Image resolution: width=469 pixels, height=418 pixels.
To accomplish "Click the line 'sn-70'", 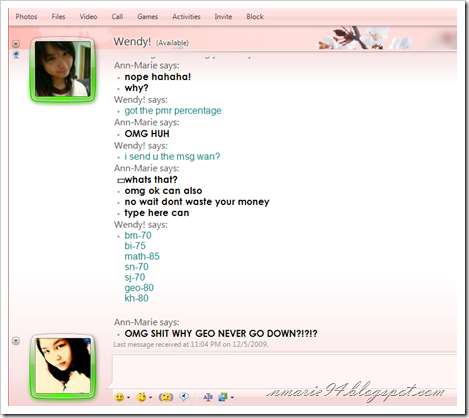I will coord(137,267).
